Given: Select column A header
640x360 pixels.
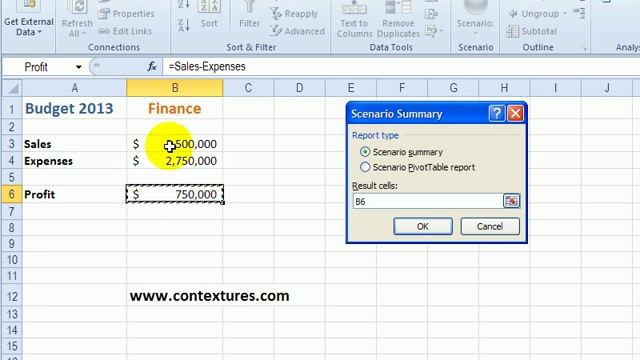Looking at the screenshot, I should [x=74, y=88].
